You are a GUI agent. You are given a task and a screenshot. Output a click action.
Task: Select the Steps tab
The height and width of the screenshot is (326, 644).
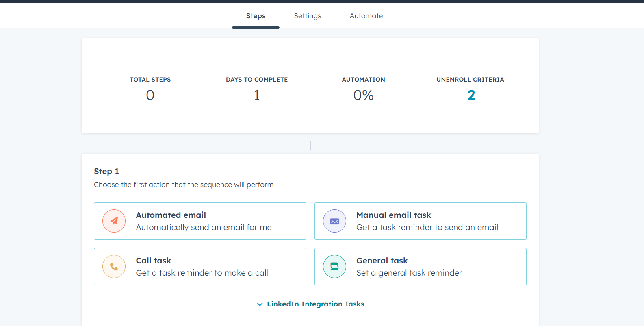tap(256, 16)
